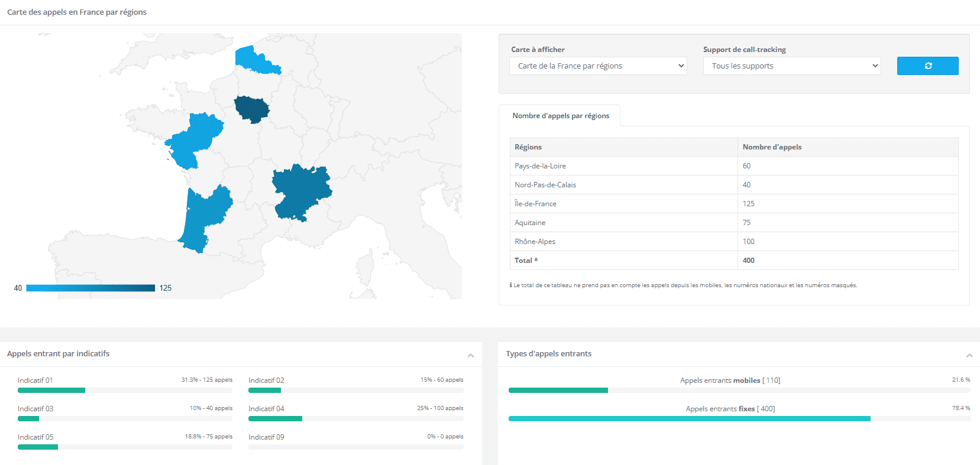Click the 'Appels entrants mobiles' progress bar
The width and height of the screenshot is (980, 465).
(739, 390)
